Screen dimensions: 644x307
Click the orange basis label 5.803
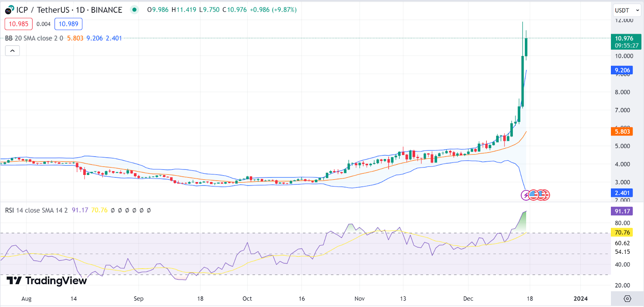(622, 131)
